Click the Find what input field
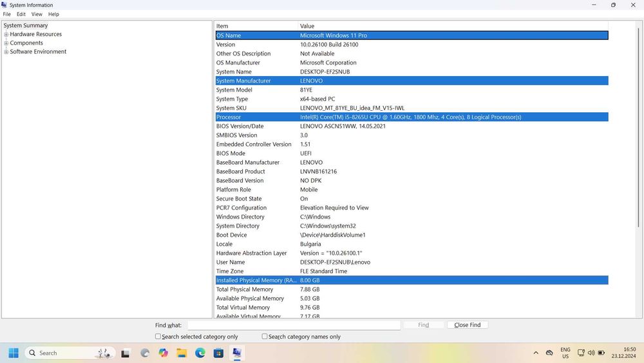Image resolution: width=644 pixels, height=363 pixels. [x=294, y=325]
